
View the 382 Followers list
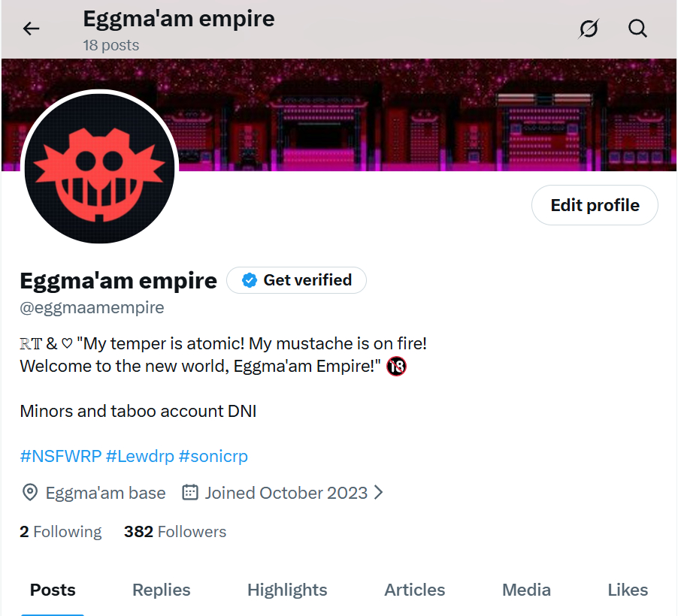(x=175, y=532)
